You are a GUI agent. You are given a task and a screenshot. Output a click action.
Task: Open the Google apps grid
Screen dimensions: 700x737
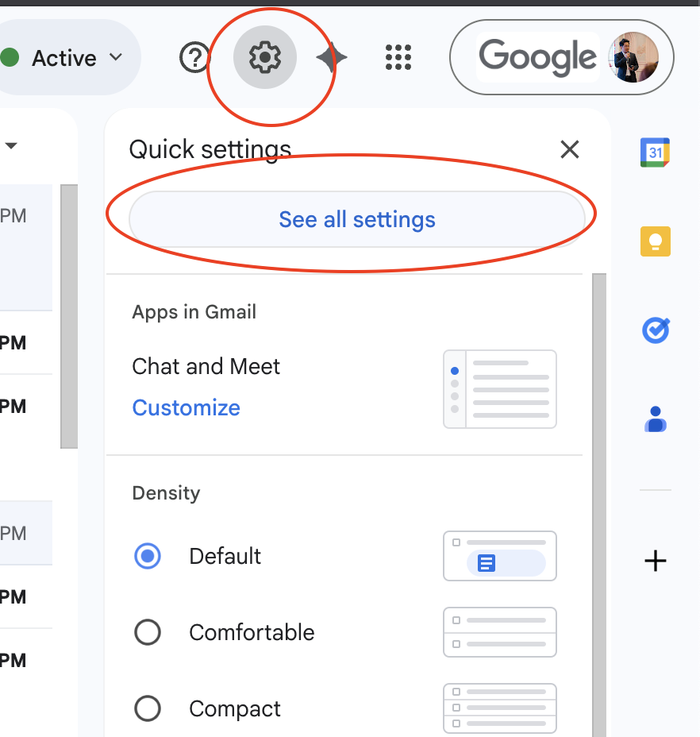(x=398, y=58)
